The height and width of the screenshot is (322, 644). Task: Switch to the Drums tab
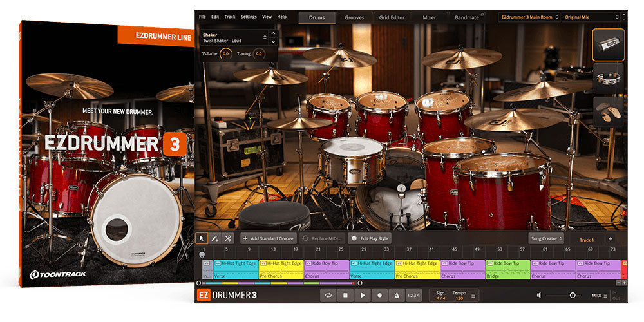[x=317, y=17]
